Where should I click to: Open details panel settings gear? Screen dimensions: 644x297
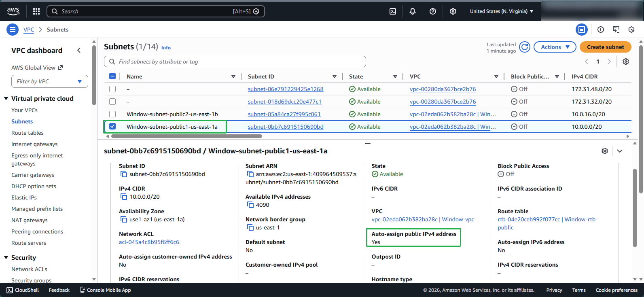click(x=605, y=151)
